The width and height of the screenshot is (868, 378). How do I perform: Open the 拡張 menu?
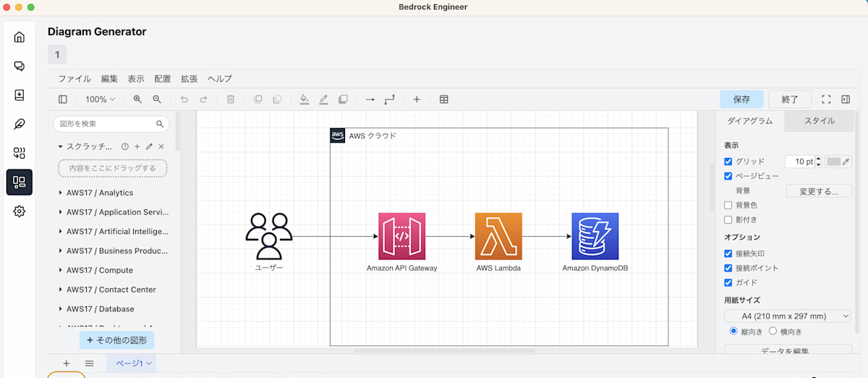(x=189, y=79)
